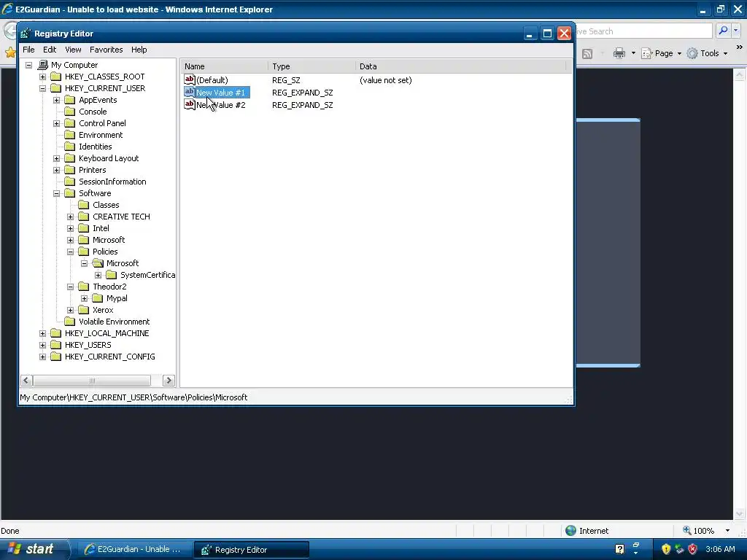The height and width of the screenshot is (560, 747).
Task: Click the Registry Editor taskbar button
Action: click(x=251, y=550)
